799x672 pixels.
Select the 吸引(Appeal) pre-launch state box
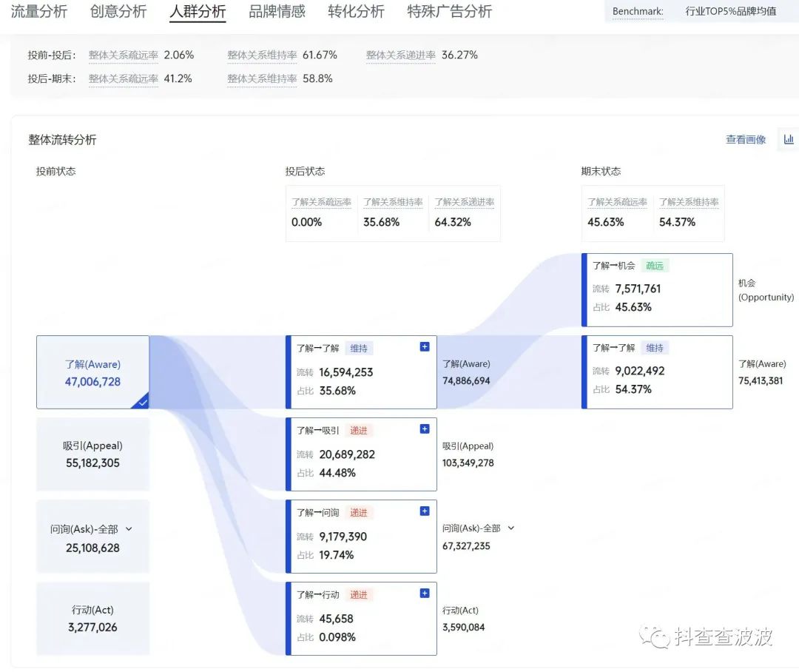[92, 454]
